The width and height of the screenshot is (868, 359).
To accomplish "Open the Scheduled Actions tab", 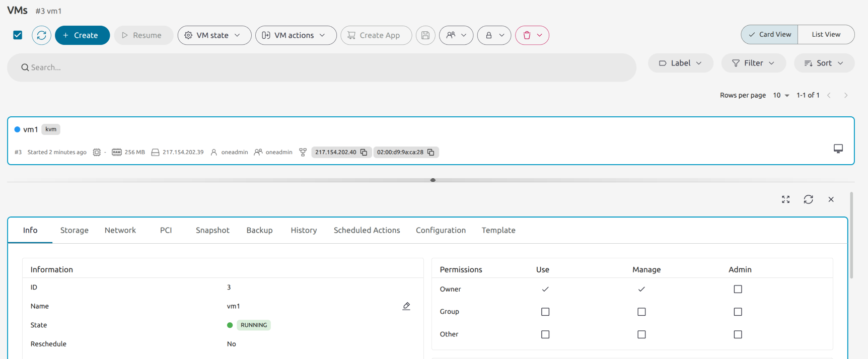I will [x=367, y=230].
